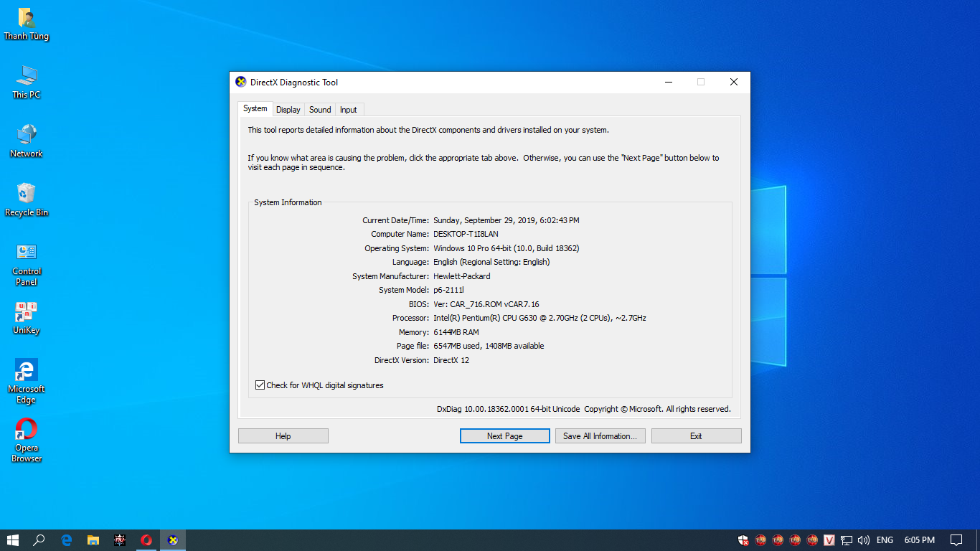Click the DirectX icon in title bar
The height and width of the screenshot is (551, 980).
coord(241,82)
